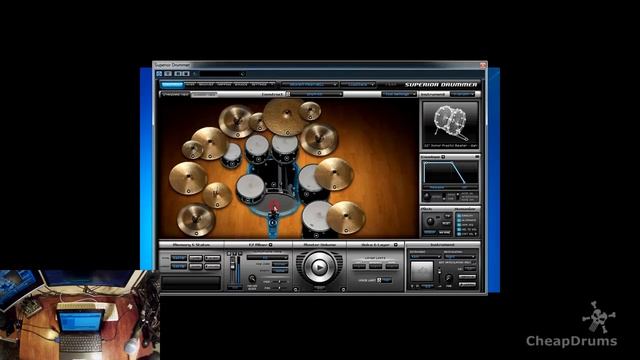Click the question mark help icon

tap(273, 84)
